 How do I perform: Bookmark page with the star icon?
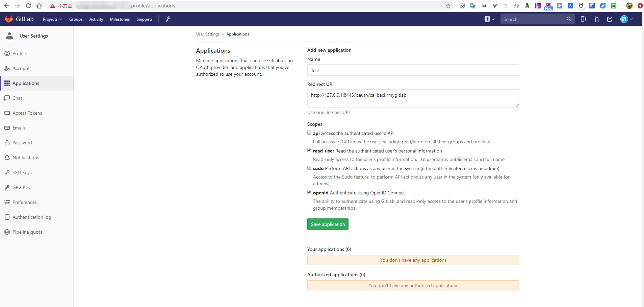(x=448, y=6)
